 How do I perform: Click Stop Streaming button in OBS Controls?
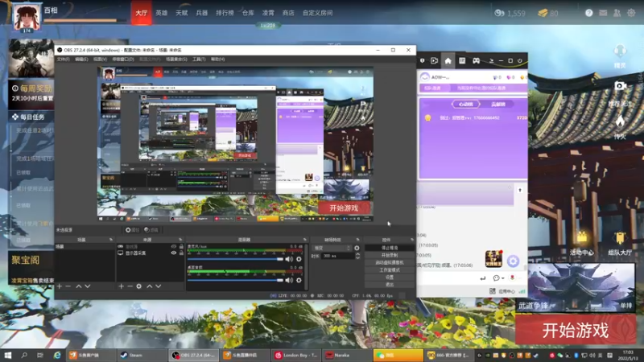click(x=390, y=248)
